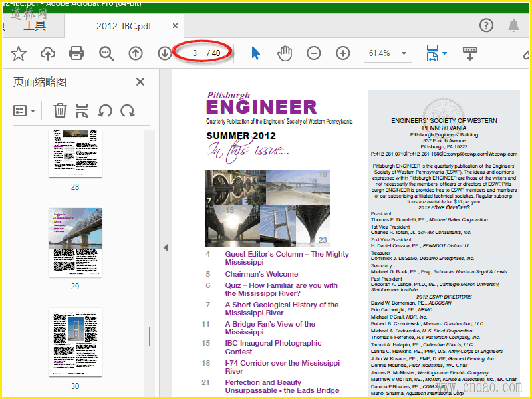The width and height of the screenshot is (532, 399).
Task: Zoom out with the minus button
Action: tap(313, 53)
